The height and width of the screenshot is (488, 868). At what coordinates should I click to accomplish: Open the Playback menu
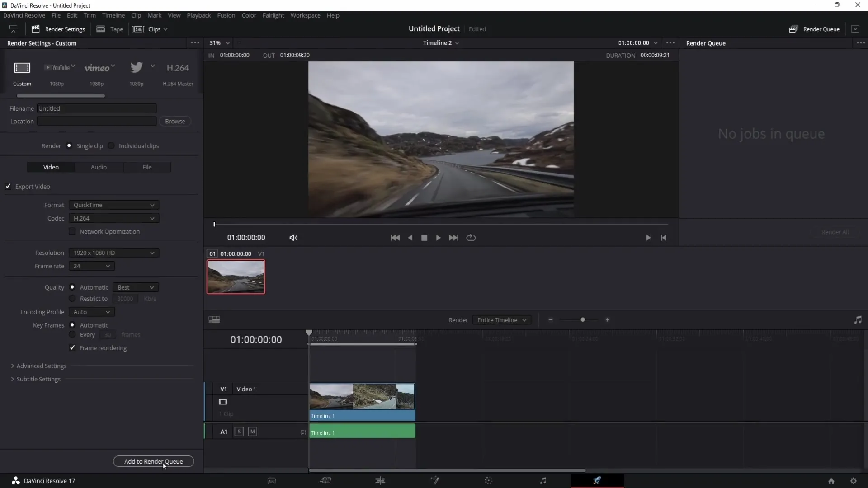[199, 15]
